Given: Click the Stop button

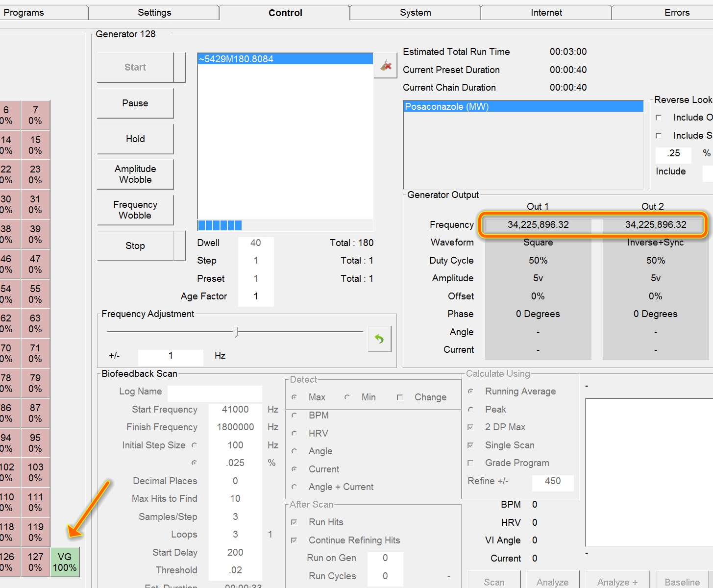Looking at the screenshot, I should [x=135, y=246].
